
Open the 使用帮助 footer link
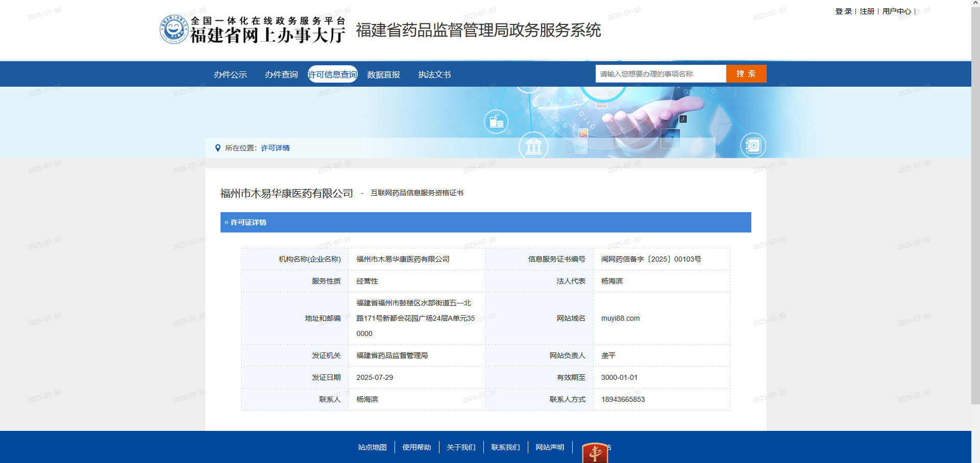416,447
